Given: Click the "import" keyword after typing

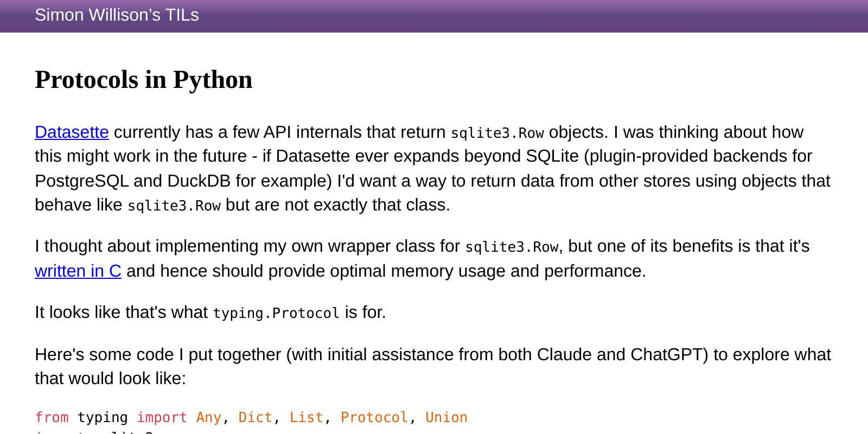Looking at the screenshot, I should click(162, 417).
